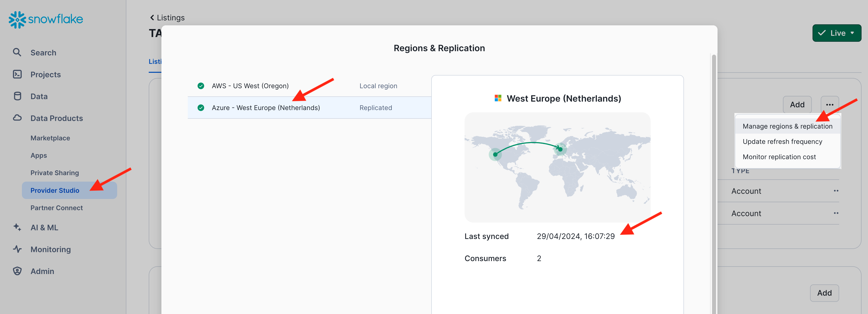Viewport: 868px width, 314px height.
Task: Click the Search magnifier icon
Action: (x=17, y=52)
